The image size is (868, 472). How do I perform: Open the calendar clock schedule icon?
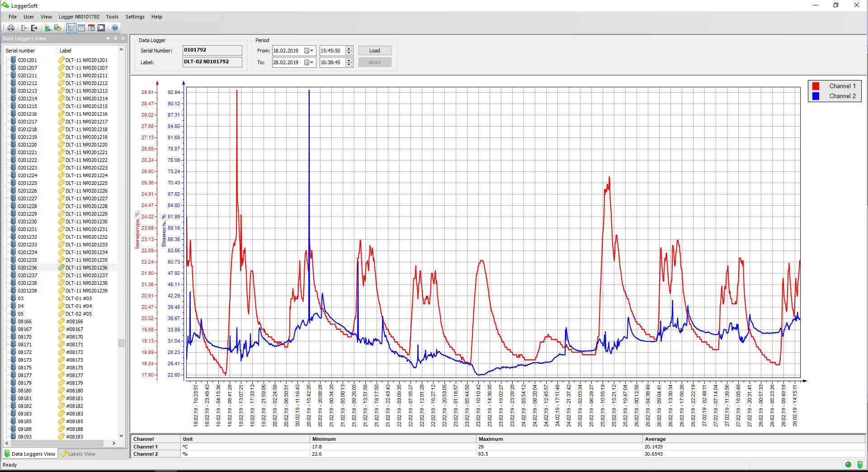coord(91,28)
